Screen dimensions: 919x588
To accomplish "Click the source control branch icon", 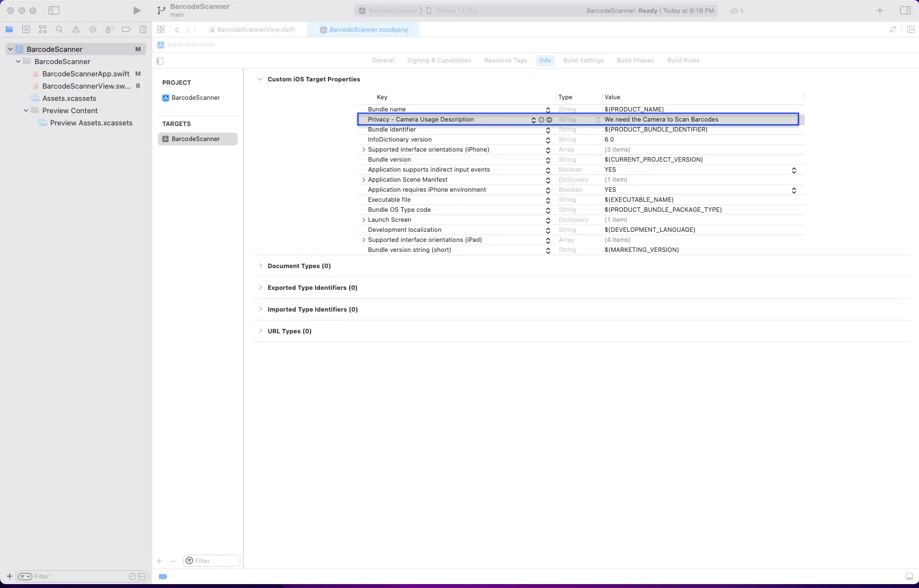I will tap(161, 11).
